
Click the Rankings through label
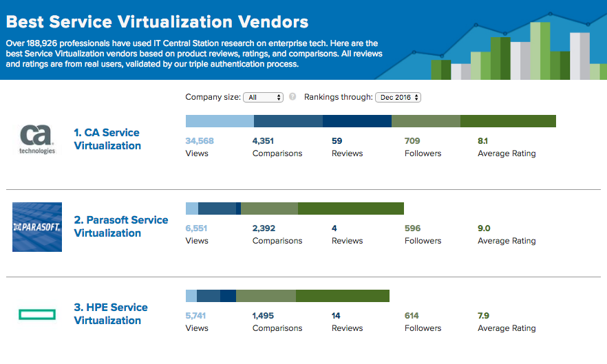point(339,97)
